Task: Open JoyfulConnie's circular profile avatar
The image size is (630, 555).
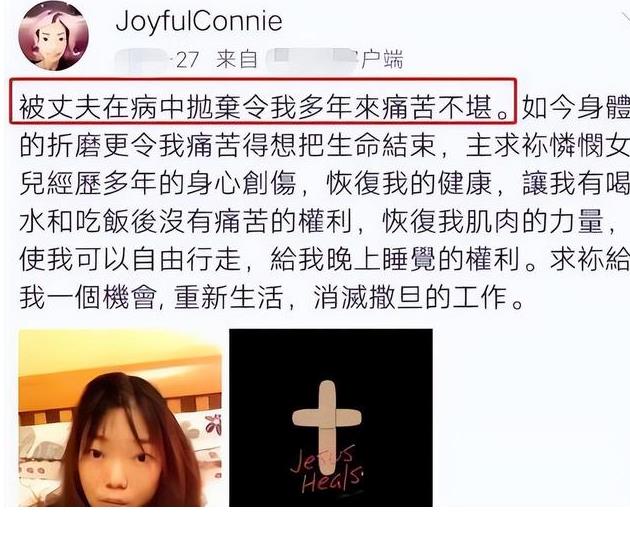Action: (54, 36)
